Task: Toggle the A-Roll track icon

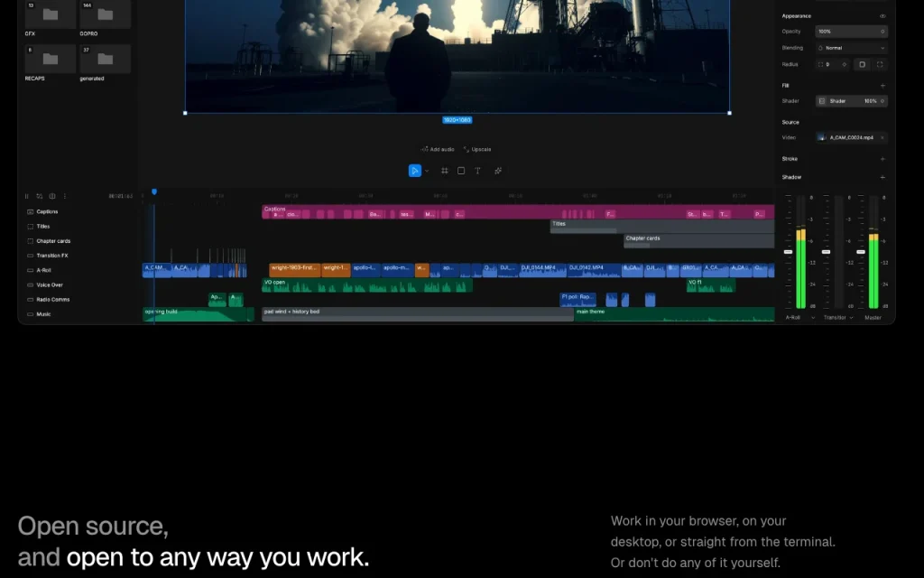Action: [x=30, y=270]
